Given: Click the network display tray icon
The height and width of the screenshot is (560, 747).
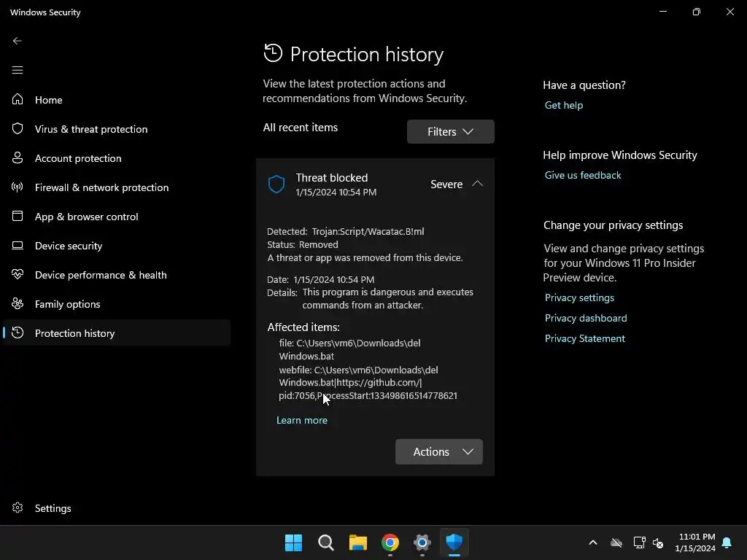Looking at the screenshot, I should [x=639, y=542].
